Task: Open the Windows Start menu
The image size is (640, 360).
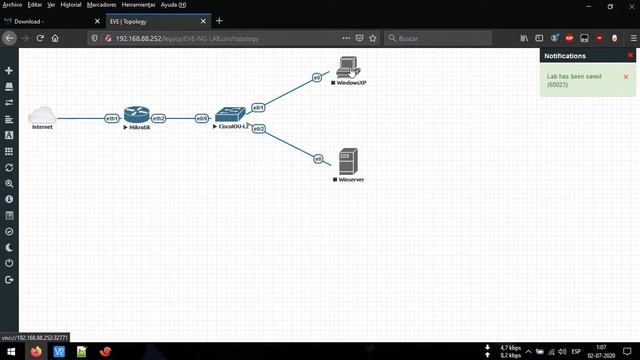Action: pyautogui.click(x=11, y=351)
